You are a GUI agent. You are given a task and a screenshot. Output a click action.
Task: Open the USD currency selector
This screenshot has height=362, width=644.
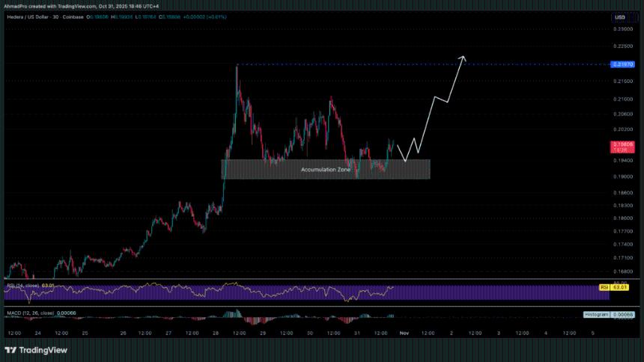coord(620,17)
